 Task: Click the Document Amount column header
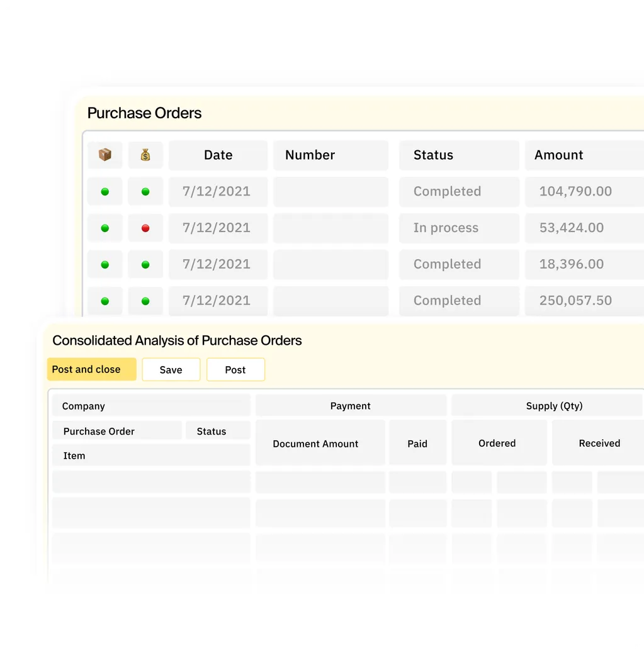[320, 443]
